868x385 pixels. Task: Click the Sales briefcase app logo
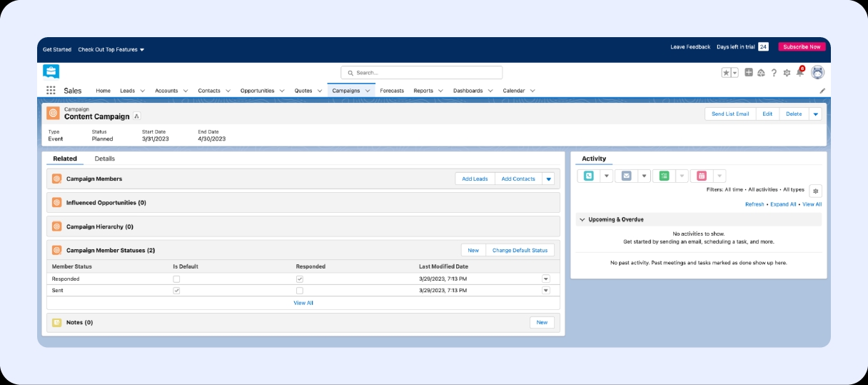[51, 71]
